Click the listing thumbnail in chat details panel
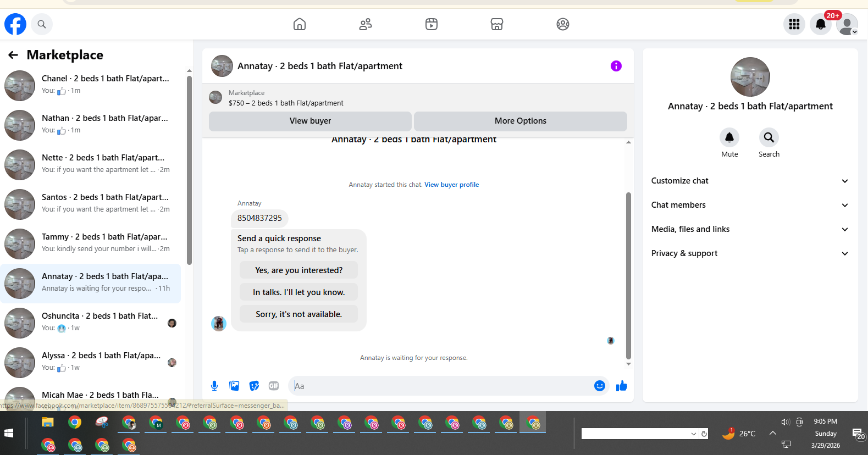Image resolution: width=868 pixels, height=455 pixels. pyautogui.click(x=750, y=77)
